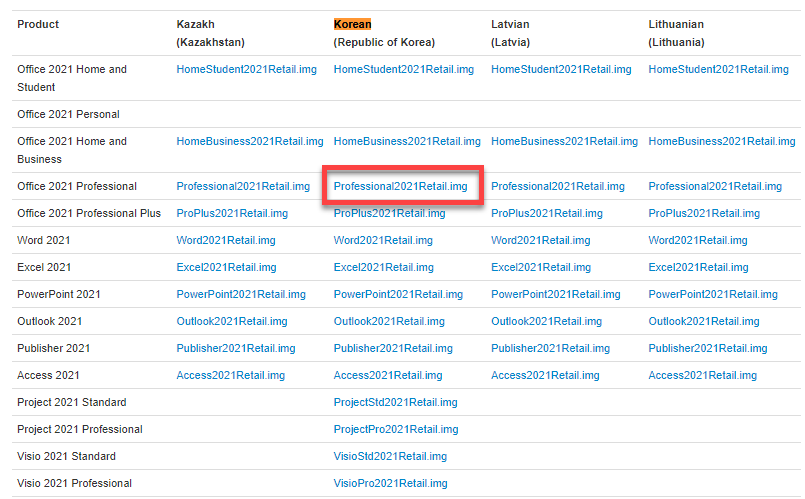805x499 pixels.
Task: Click Kazakh Access2021Retail.img link
Action: click(231, 375)
